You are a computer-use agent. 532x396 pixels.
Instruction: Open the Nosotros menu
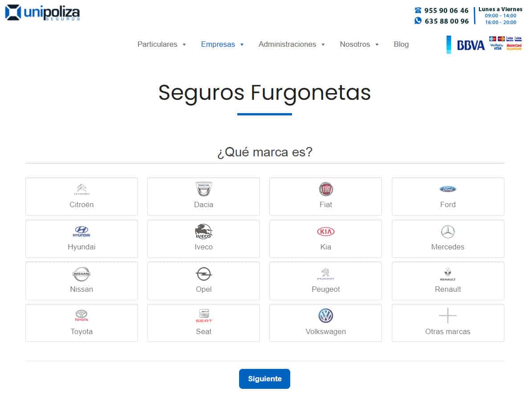click(x=359, y=45)
